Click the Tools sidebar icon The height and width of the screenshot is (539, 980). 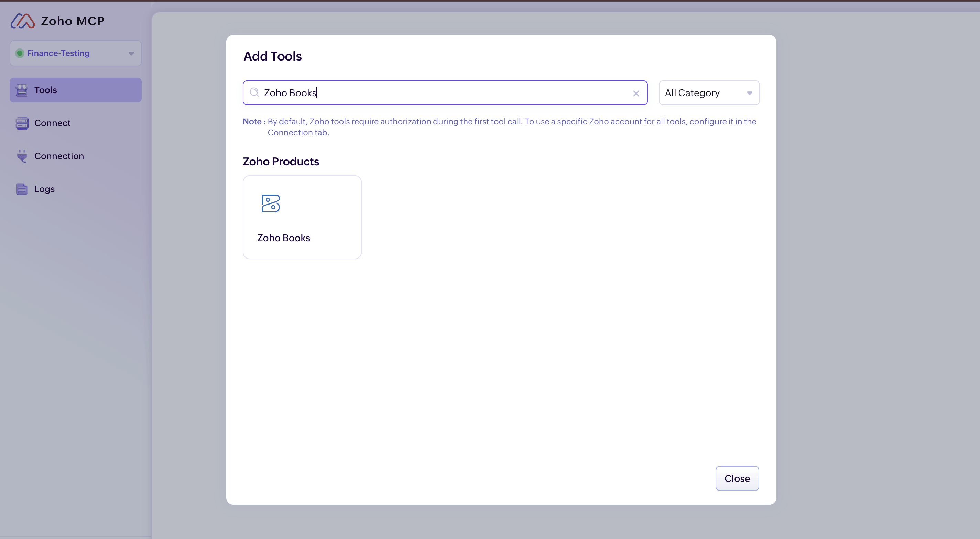(x=22, y=90)
